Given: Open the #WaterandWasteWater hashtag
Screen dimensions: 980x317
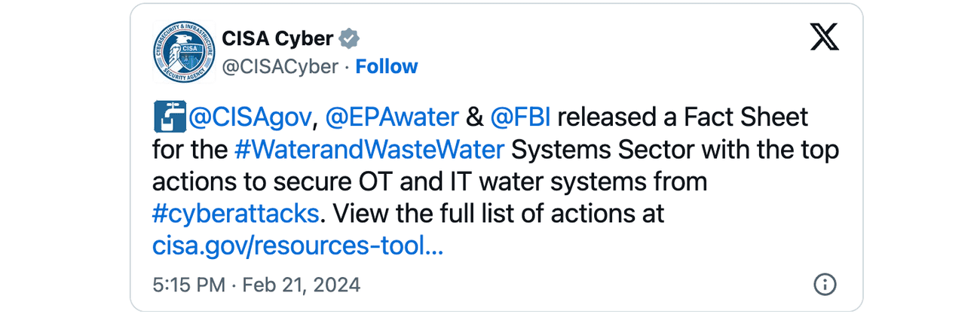Looking at the screenshot, I should [369, 149].
